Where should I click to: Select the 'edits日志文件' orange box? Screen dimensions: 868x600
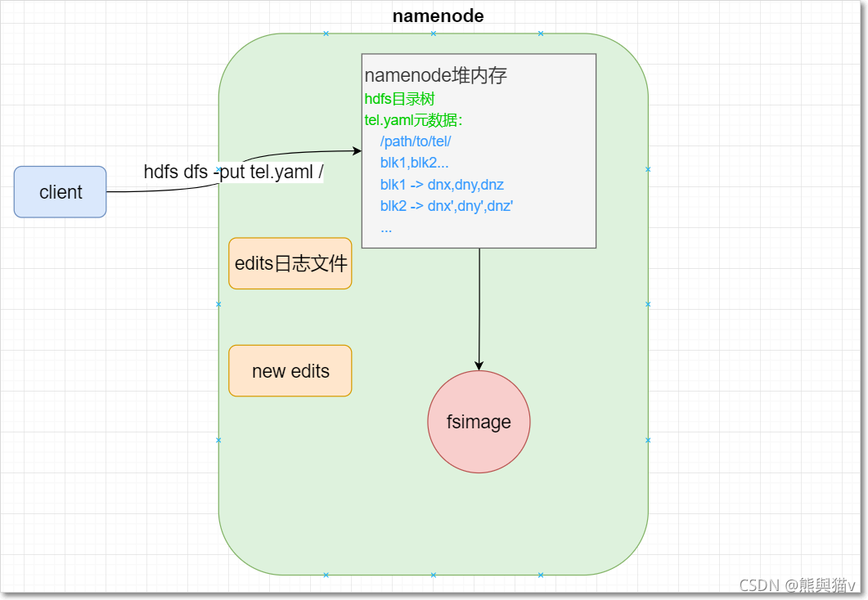pos(290,264)
